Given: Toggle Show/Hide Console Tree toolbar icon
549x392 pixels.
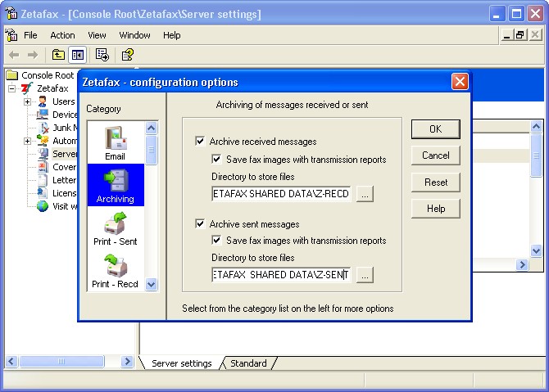Looking at the screenshot, I should (x=77, y=55).
